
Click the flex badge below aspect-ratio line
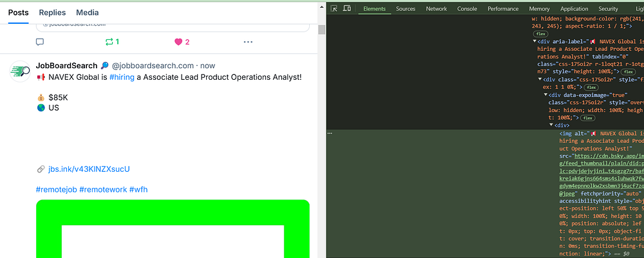coord(540,34)
